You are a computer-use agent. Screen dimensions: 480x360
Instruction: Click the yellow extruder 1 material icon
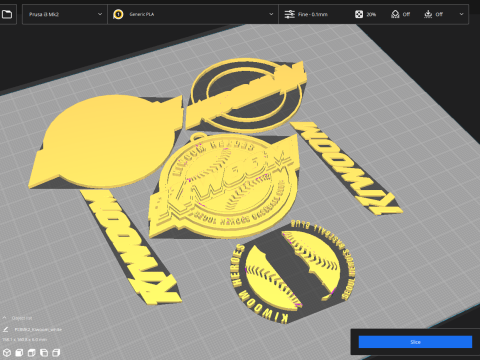[x=118, y=14]
